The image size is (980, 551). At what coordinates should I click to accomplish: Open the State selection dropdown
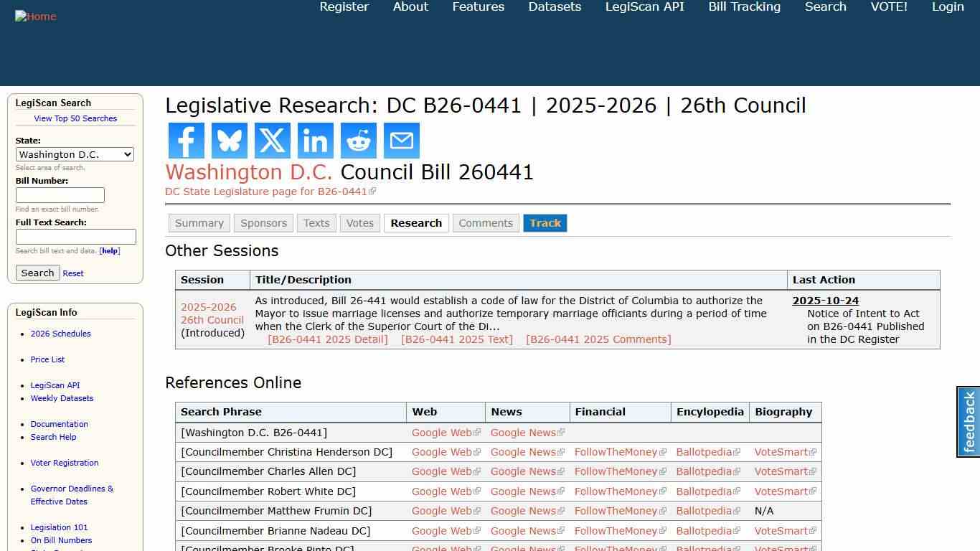(75, 154)
